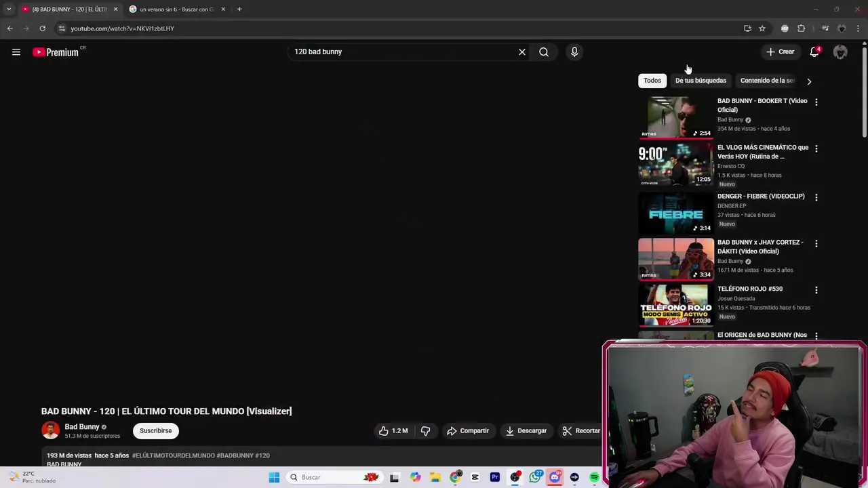Close the BAD BUNNY - 120 tab

(115, 9)
